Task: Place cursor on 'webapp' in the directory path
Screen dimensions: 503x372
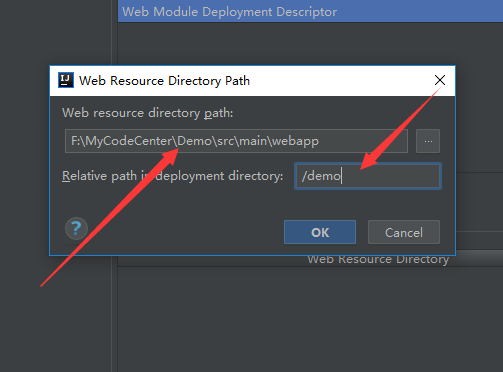Action: pos(295,141)
